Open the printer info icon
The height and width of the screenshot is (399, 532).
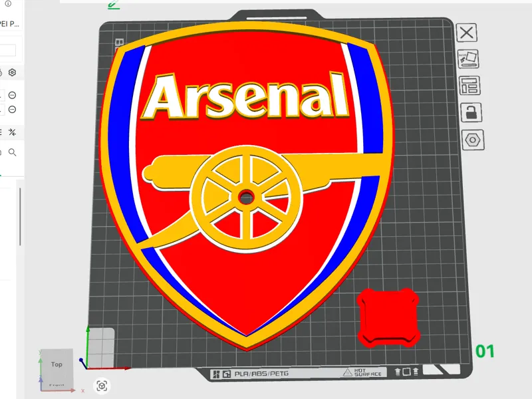pos(8,3)
